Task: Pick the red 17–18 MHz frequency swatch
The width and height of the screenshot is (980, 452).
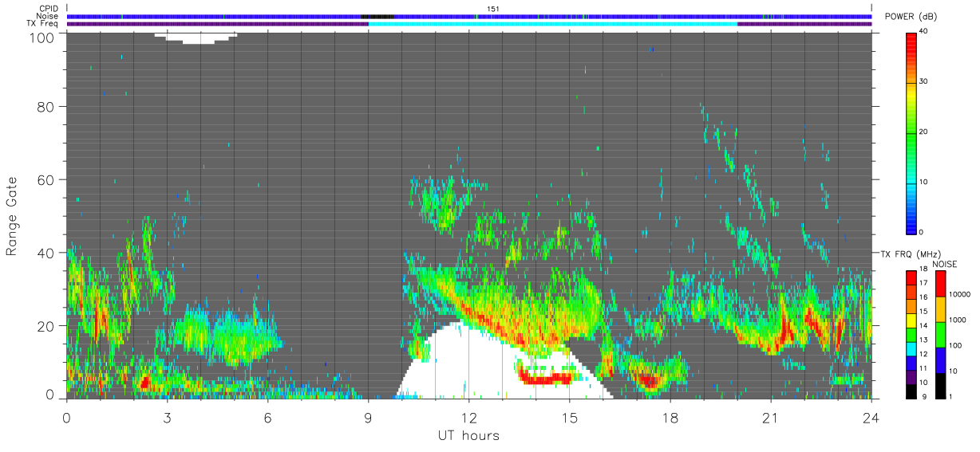Action: 911,278
